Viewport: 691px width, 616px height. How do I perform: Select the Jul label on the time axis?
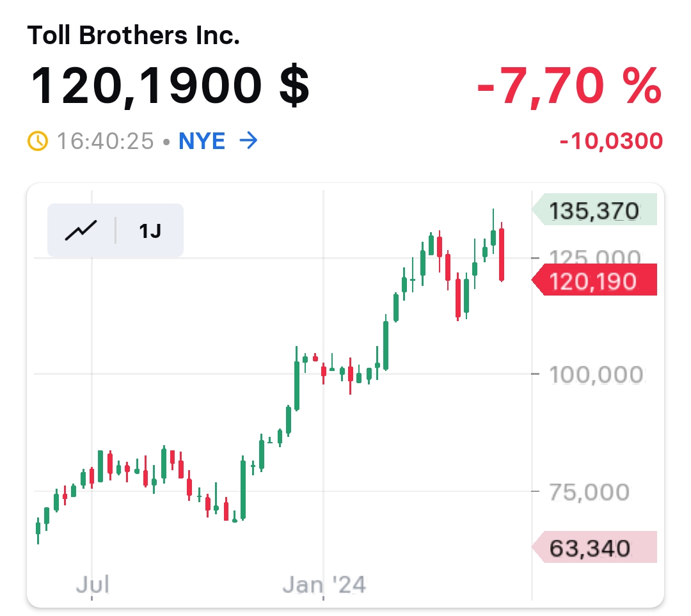point(94,584)
